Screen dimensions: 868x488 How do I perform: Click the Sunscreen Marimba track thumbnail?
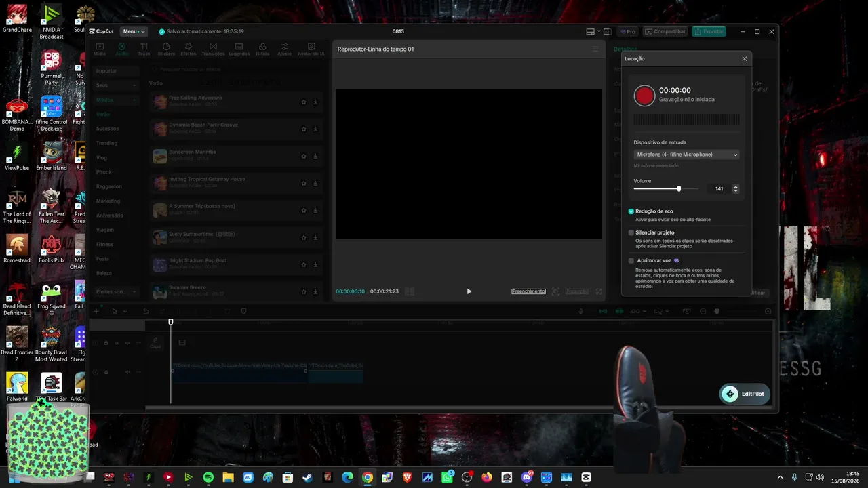(x=159, y=156)
